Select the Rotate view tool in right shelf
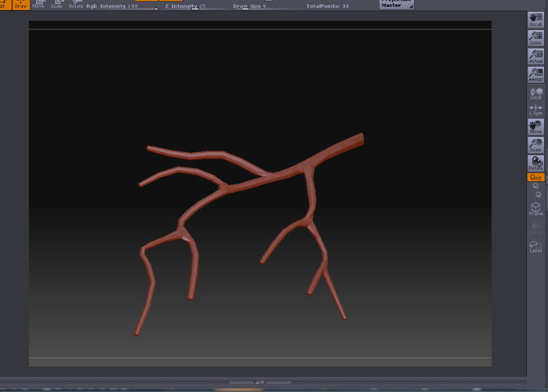 pyautogui.click(x=535, y=163)
